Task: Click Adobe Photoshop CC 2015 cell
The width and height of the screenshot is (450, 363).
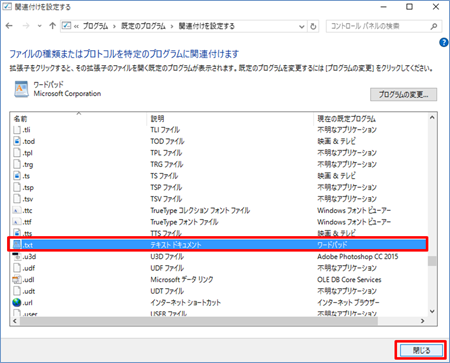Action: (358, 257)
